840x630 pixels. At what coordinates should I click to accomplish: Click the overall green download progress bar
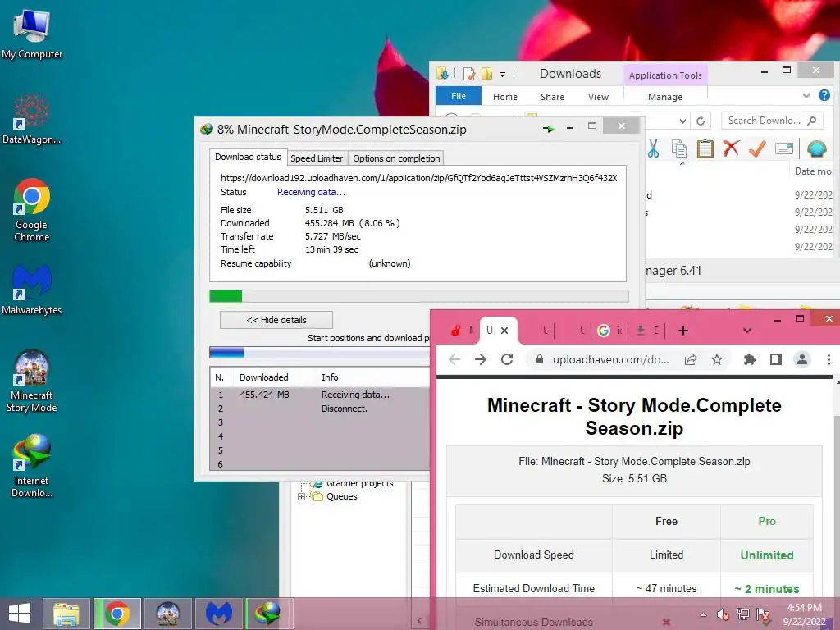pos(419,296)
